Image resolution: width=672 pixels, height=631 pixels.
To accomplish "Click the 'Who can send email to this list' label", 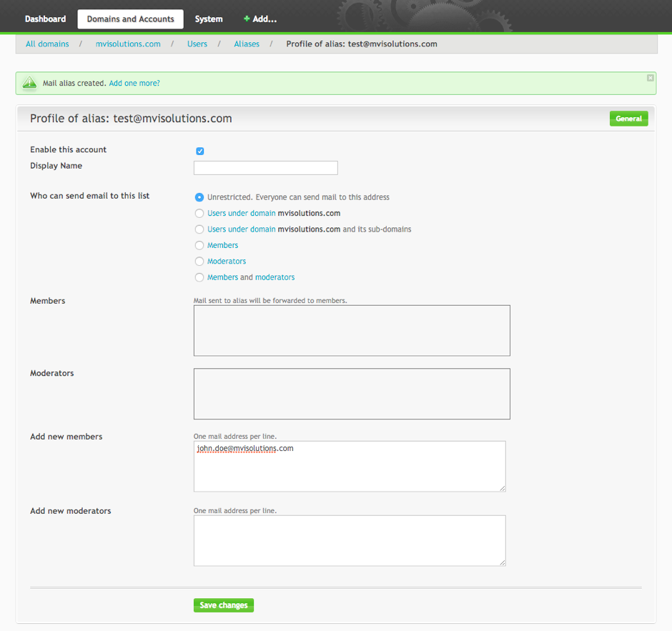I will [89, 196].
